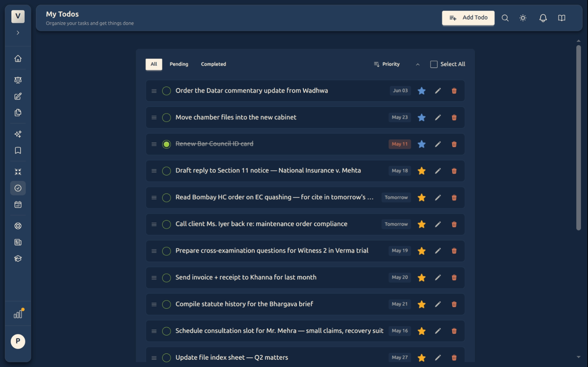The height and width of the screenshot is (367, 588).
Task: Mark Move chamber files as complete
Action: pos(166,118)
